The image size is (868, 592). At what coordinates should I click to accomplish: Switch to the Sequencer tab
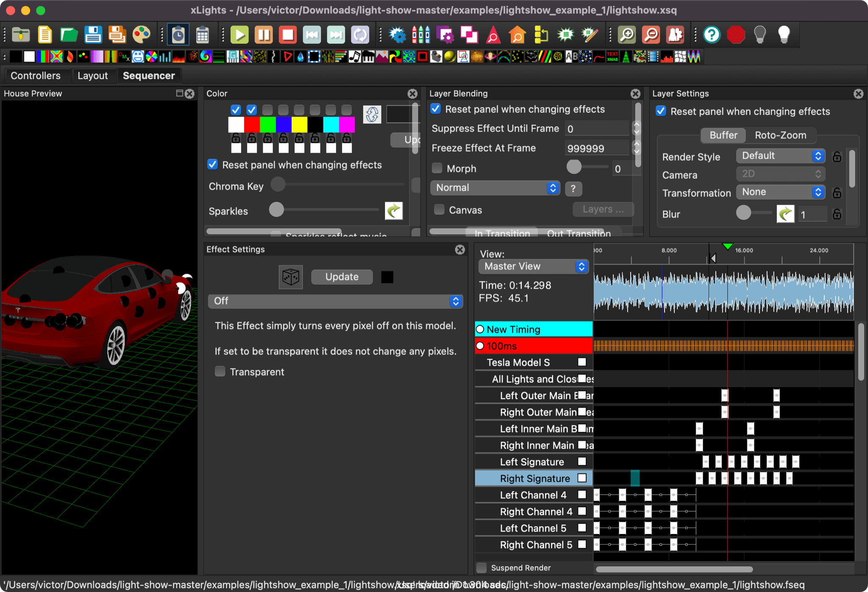pyautogui.click(x=149, y=76)
